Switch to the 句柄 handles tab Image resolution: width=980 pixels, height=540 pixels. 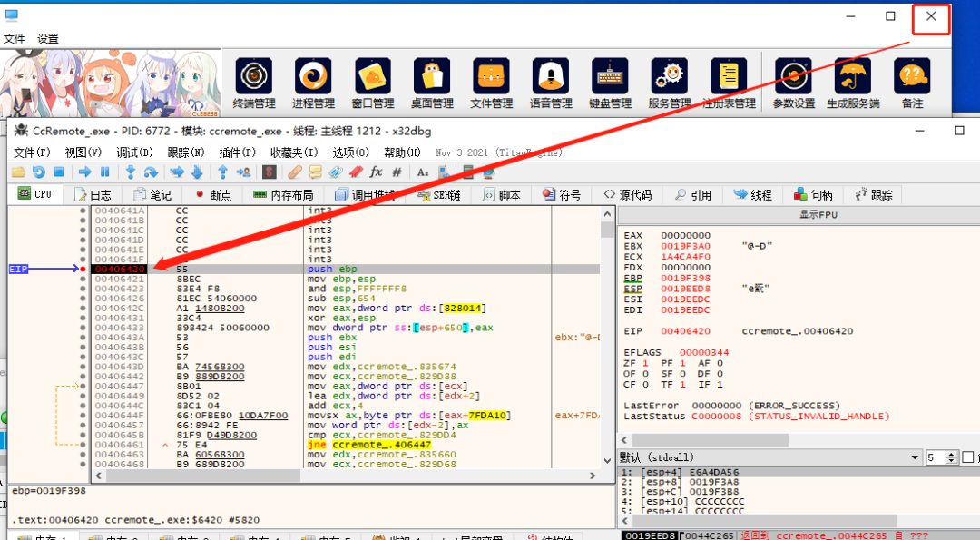(x=812, y=194)
